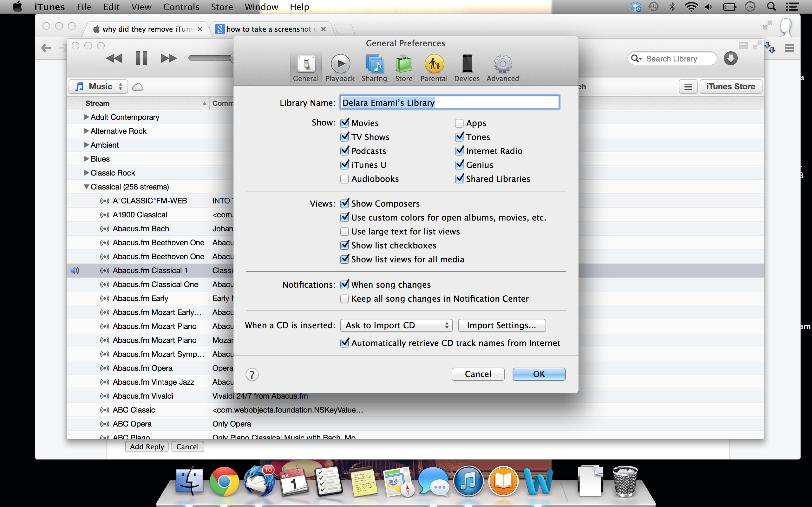Open the Controls menu in menu bar
The height and width of the screenshot is (507, 812).
click(181, 7)
